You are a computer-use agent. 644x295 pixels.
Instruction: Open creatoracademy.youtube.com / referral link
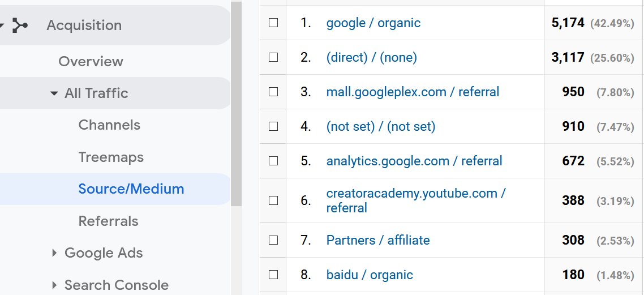click(x=415, y=200)
